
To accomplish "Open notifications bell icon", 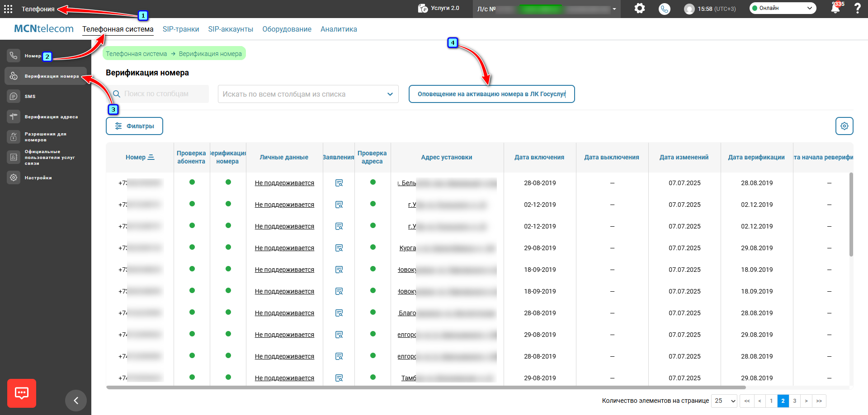I will pos(835,9).
